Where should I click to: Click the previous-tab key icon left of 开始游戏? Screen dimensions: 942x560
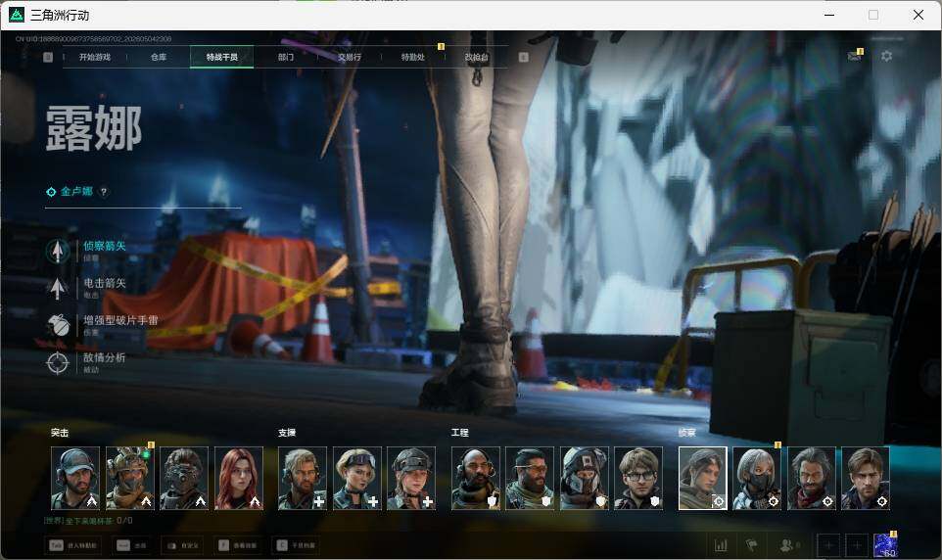point(48,57)
